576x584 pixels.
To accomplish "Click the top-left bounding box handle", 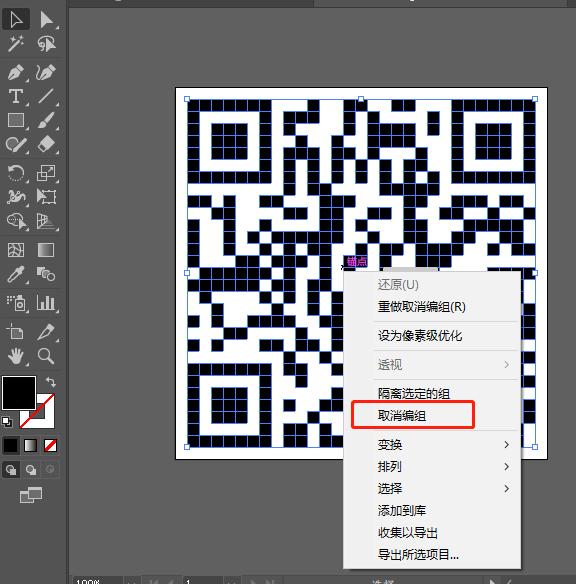I will coord(187,99).
